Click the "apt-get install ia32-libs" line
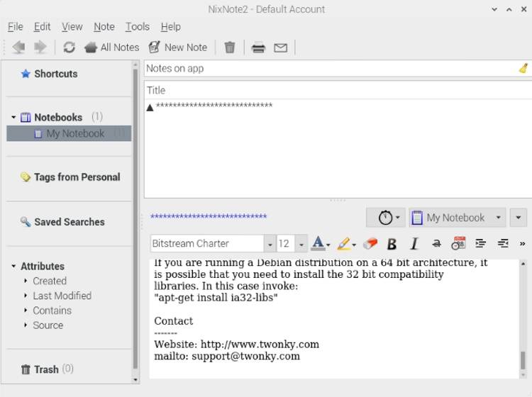This screenshot has height=397, width=532. coord(216,298)
